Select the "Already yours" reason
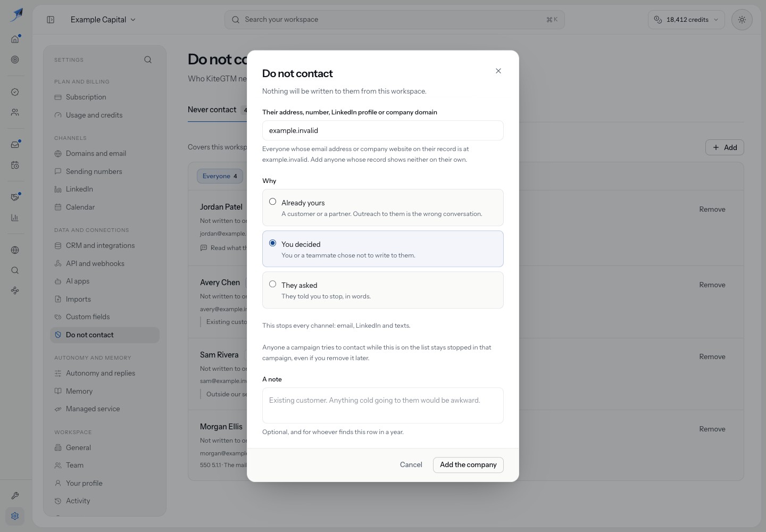This screenshot has height=532, width=766. tap(383, 207)
